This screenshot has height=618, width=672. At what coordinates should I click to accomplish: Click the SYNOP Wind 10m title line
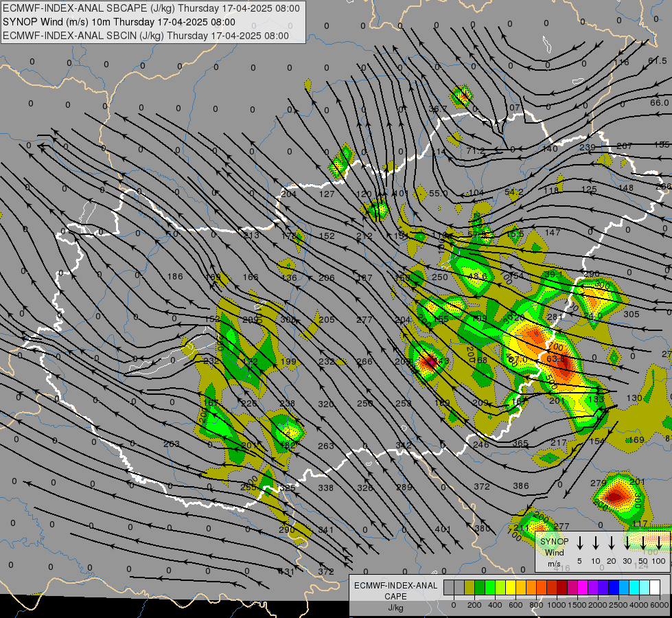(x=119, y=22)
